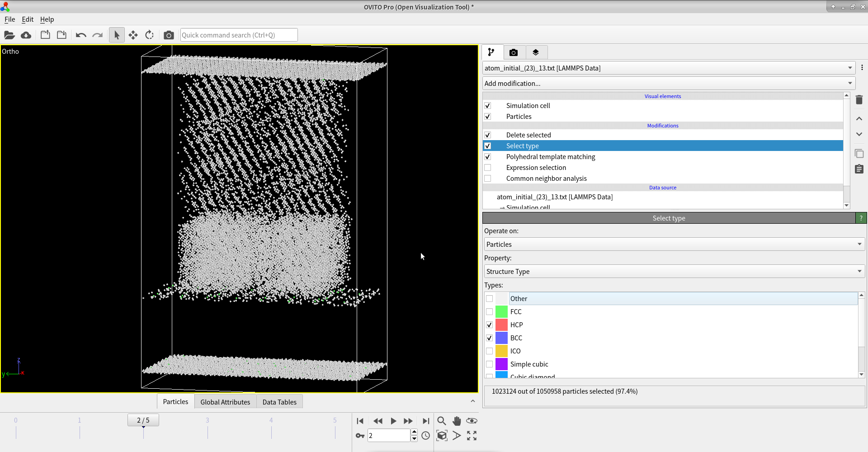Click the Quick command search field
This screenshot has width=868, height=452.
point(239,35)
